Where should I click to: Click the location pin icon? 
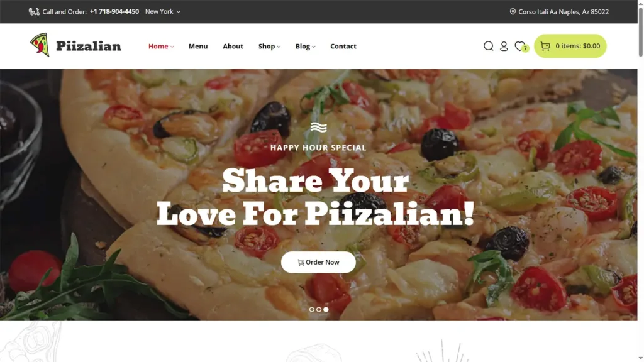point(512,11)
